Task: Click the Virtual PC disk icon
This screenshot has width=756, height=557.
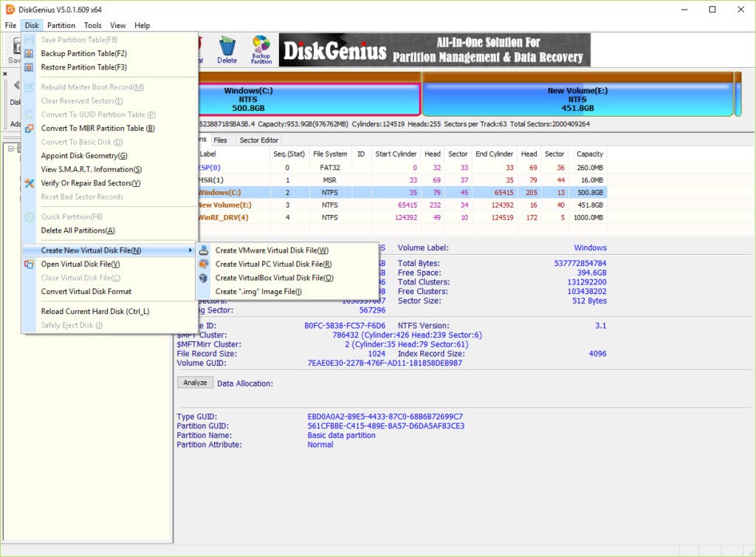Action: (204, 264)
